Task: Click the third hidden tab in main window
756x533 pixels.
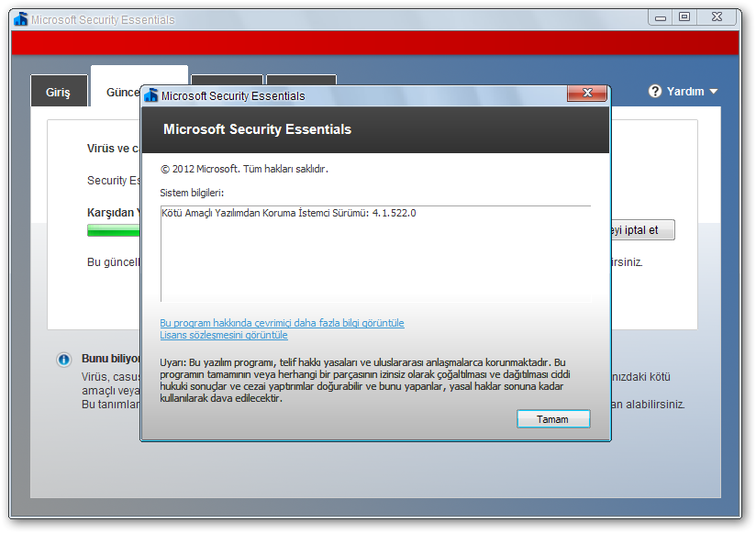Action: [228, 80]
